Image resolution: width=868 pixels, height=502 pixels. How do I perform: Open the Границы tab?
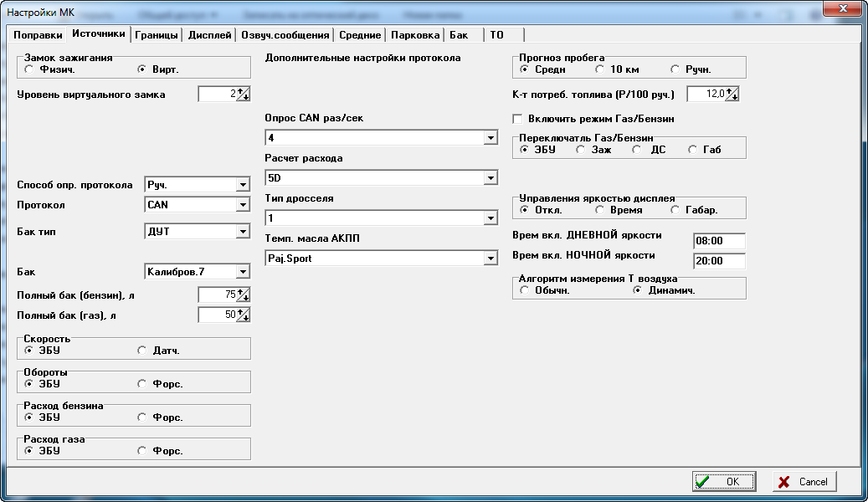[x=157, y=35]
